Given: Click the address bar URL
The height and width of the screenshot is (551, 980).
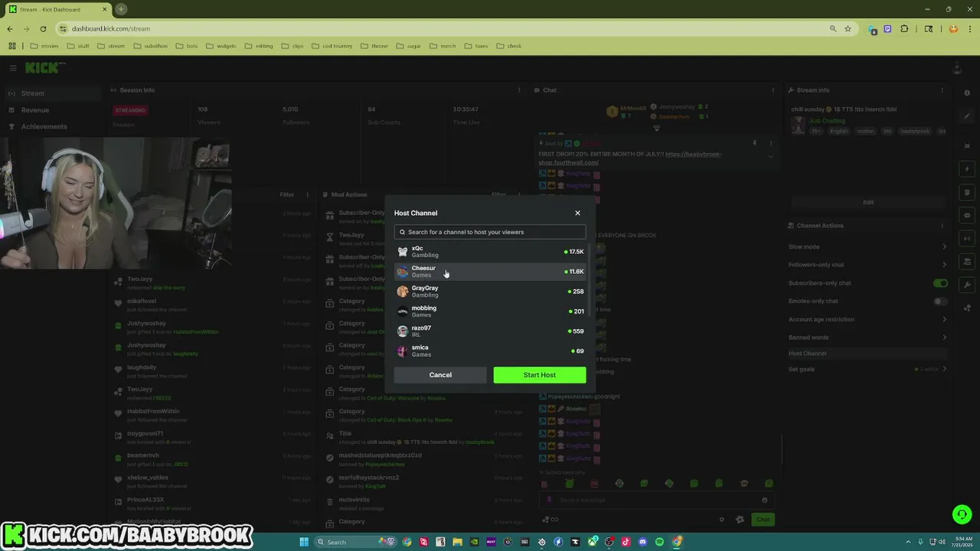Looking at the screenshot, I should 111,28.
